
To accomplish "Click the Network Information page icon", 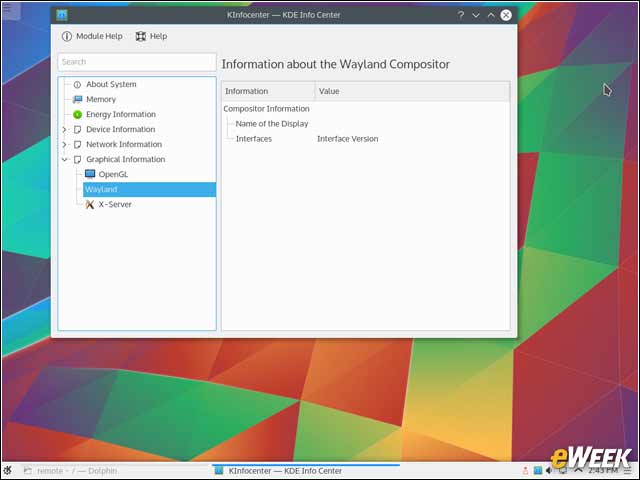I will [77, 145].
